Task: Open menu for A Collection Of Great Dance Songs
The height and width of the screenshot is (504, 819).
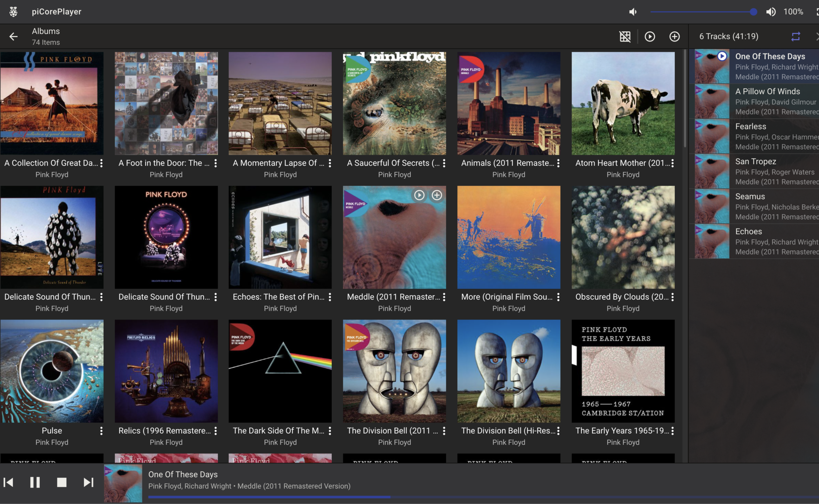Action: (101, 163)
